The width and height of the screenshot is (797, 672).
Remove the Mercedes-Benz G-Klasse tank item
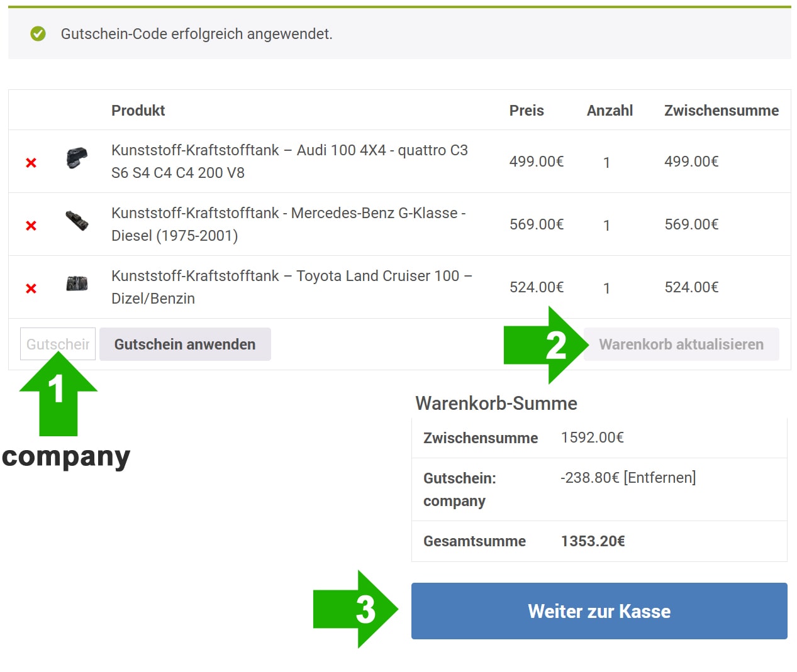click(x=31, y=226)
